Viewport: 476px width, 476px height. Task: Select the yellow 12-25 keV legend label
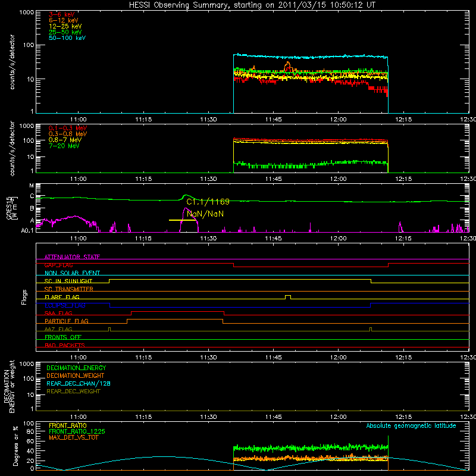(x=65, y=26)
